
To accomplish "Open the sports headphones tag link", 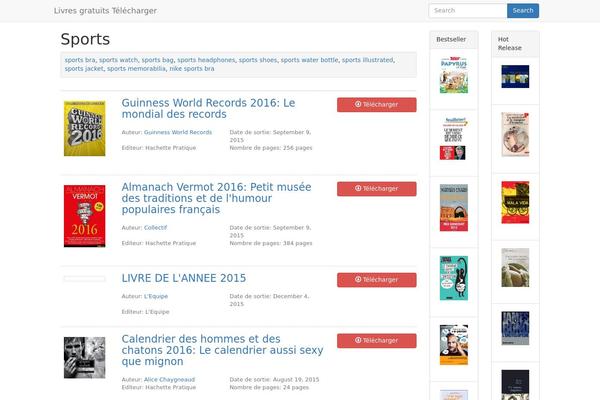I will 206,60.
